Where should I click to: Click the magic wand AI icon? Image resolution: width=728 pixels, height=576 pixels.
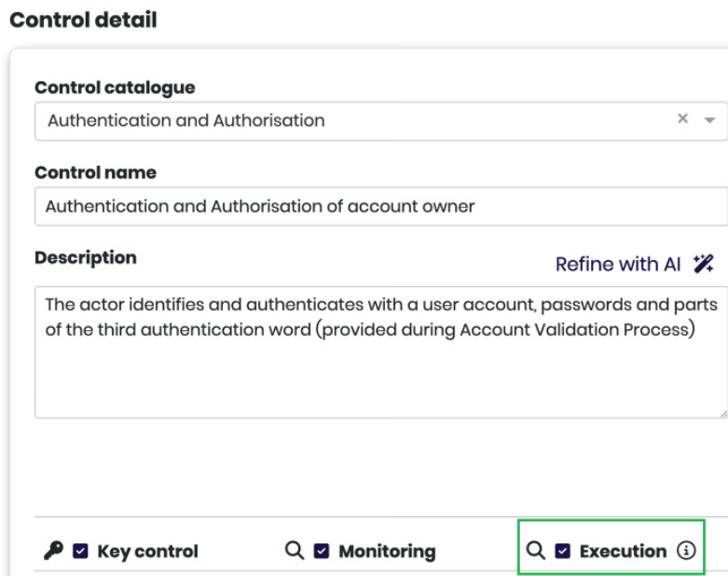coord(704,264)
